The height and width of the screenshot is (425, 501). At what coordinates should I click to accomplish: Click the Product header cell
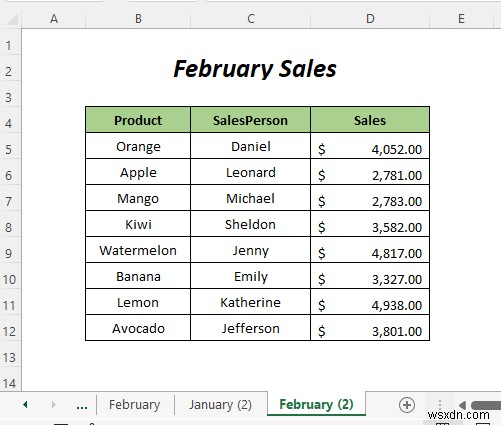tap(138, 120)
